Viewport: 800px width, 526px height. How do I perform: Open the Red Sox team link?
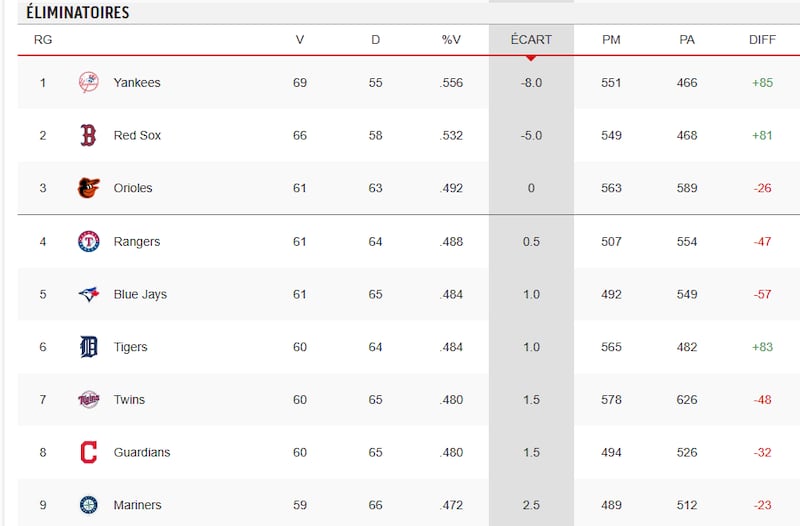[x=137, y=135]
